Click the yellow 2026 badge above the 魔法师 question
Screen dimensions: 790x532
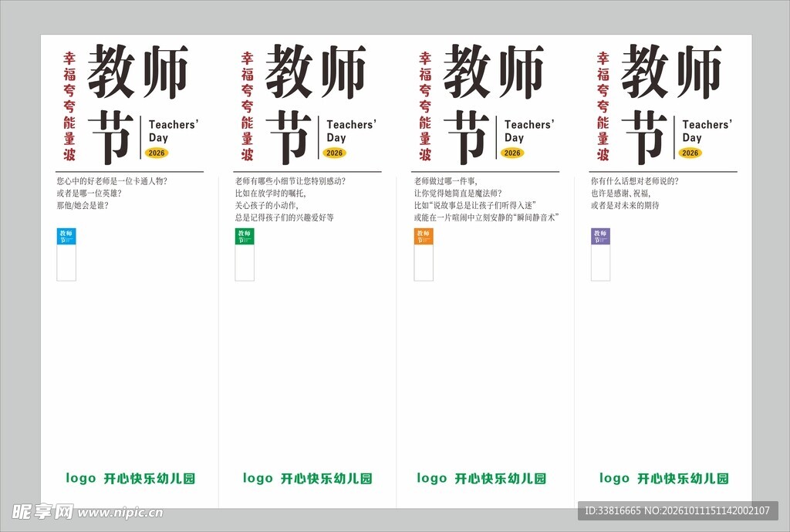(512, 153)
